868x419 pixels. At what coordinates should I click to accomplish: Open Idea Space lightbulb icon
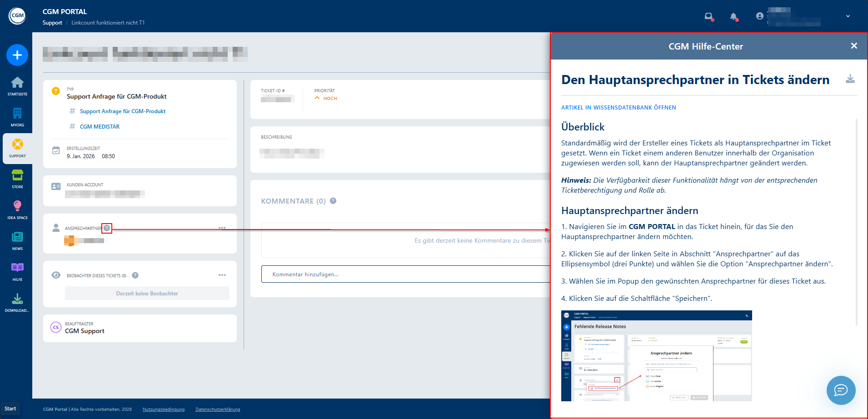point(17,209)
